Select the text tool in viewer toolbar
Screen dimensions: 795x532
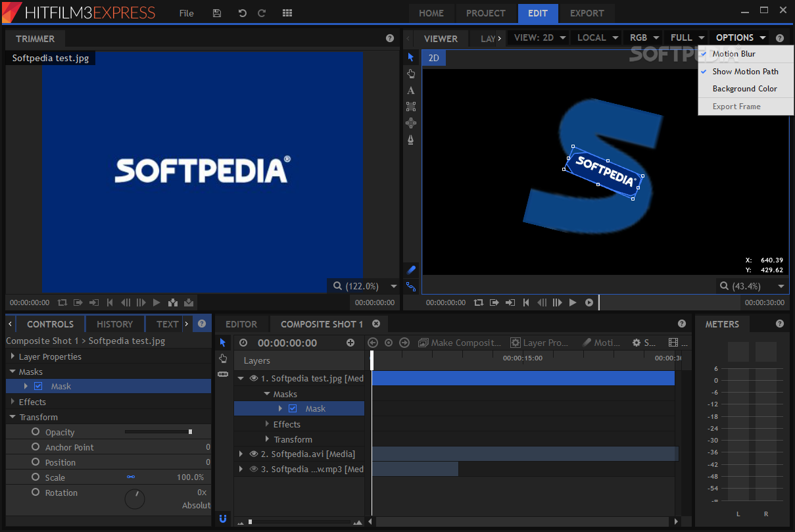411,90
